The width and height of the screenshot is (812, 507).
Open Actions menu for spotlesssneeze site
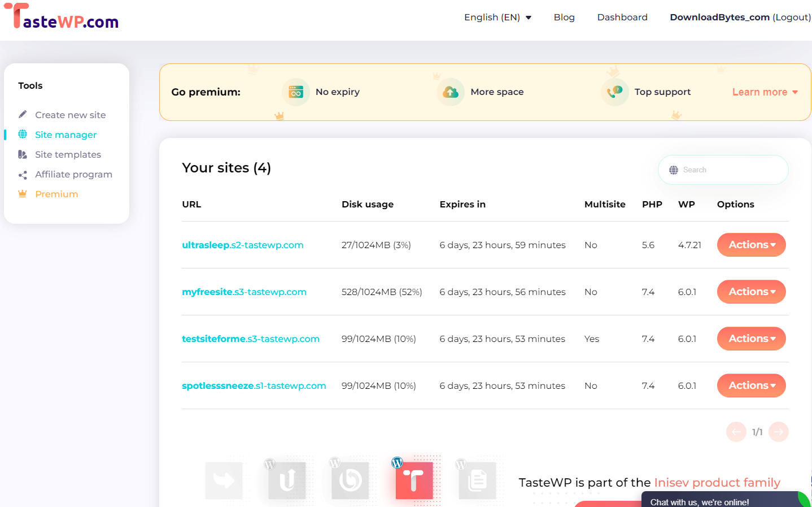[x=752, y=385]
